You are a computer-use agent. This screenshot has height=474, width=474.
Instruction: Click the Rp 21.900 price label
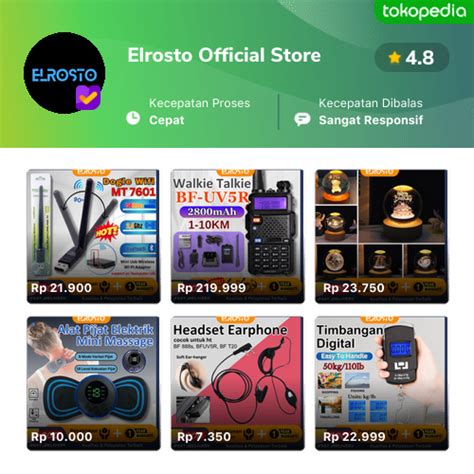61,288
